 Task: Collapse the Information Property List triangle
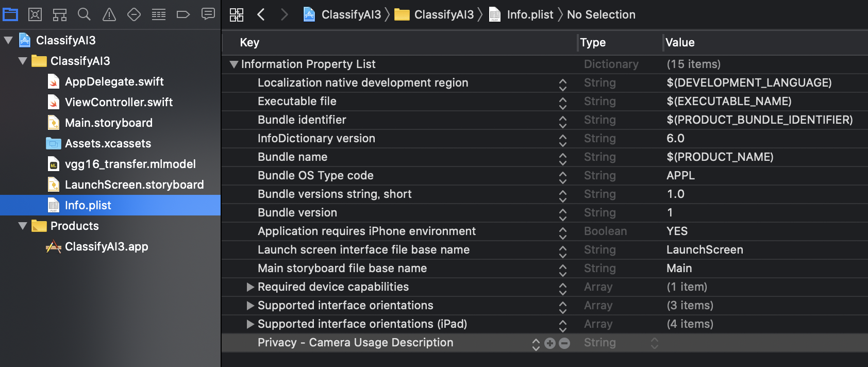pyautogui.click(x=234, y=64)
